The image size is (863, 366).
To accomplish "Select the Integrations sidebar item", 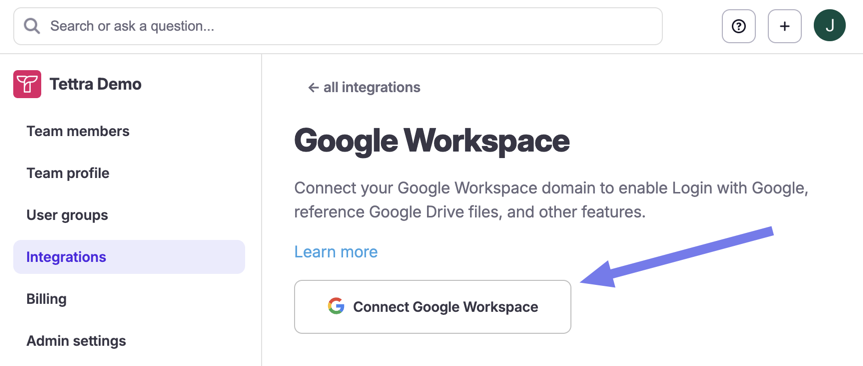I will [x=129, y=257].
